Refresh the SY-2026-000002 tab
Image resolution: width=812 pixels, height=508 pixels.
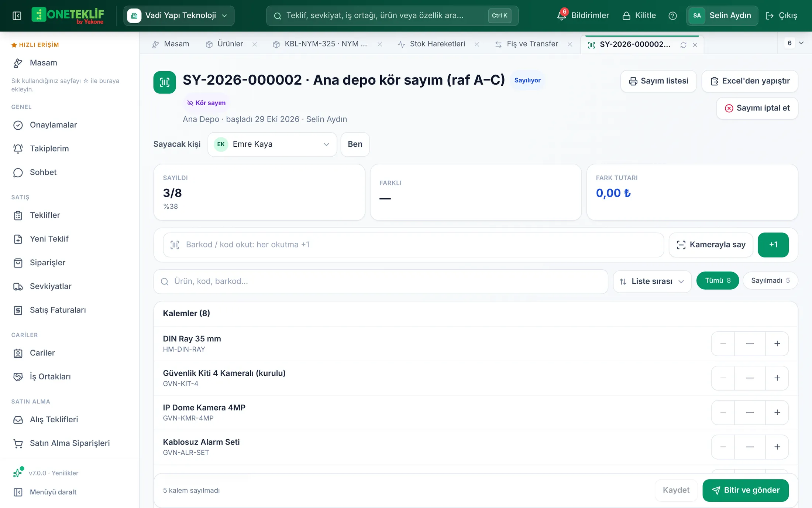pos(683,45)
